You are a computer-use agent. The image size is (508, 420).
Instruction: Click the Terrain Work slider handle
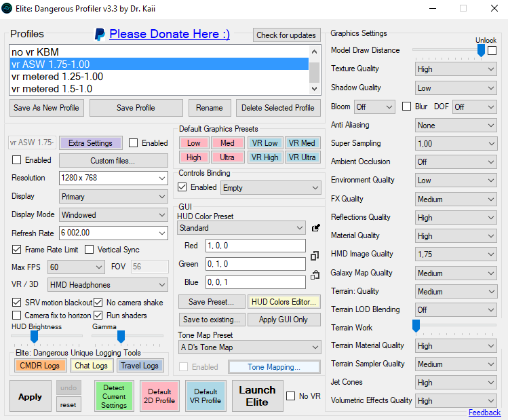pyautogui.click(x=416, y=326)
